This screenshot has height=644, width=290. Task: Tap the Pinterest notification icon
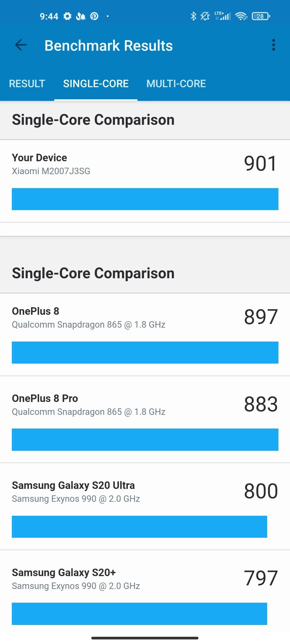click(x=94, y=16)
